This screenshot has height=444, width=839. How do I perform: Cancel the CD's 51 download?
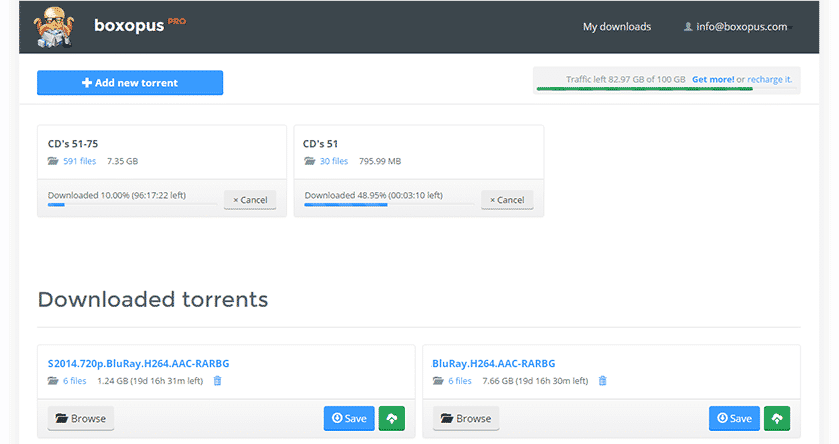507,200
